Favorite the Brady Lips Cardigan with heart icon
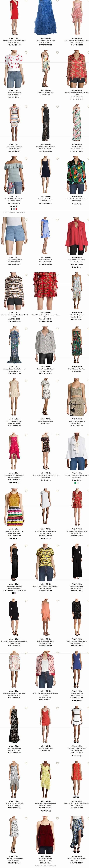The height and width of the screenshot is (868, 89). click(x=26, y=53)
